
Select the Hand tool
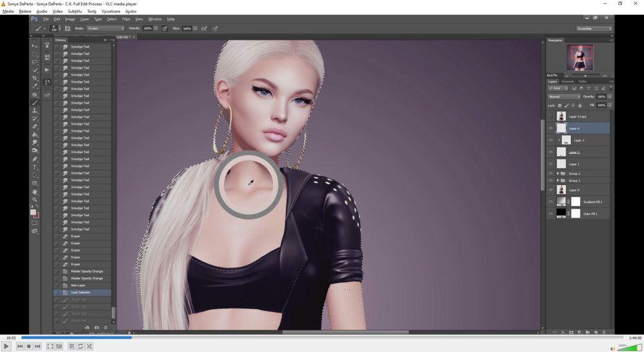pyautogui.click(x=35, y=191)
